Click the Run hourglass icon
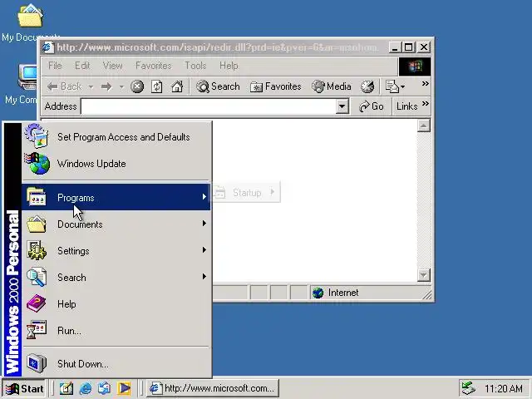Image resolution: width=532 pixels, height=399 pixels. [37, 330]
